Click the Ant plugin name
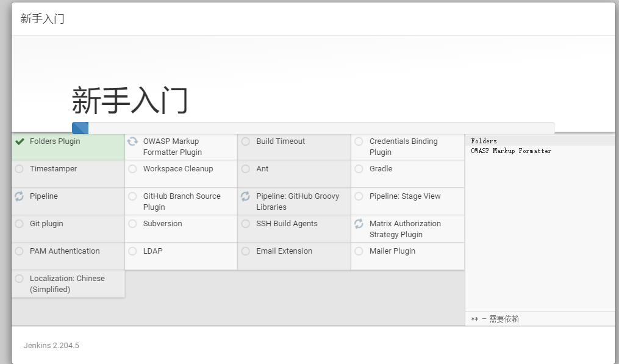 pyautogui.click(x=262, y=169)
